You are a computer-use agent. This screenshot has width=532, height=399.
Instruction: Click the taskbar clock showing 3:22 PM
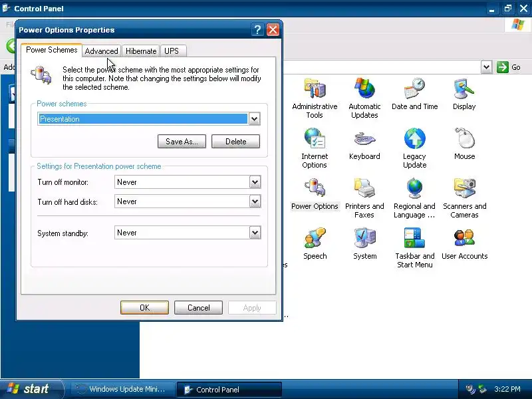tap(507, 389)
